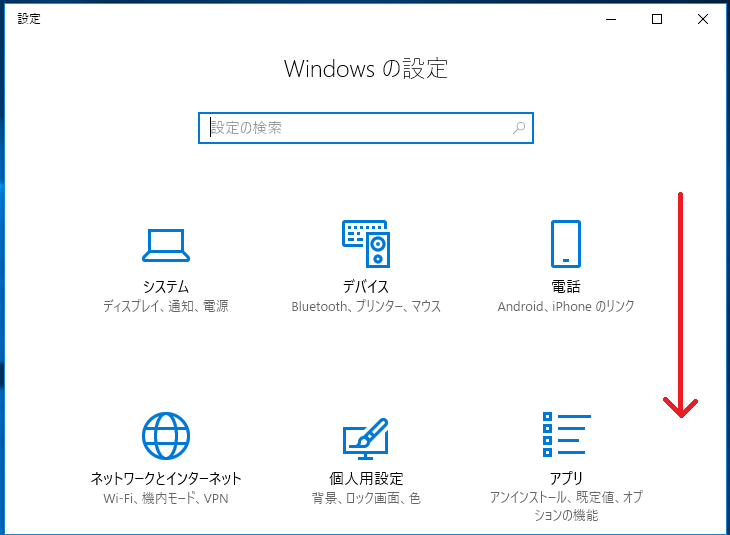
Task: Open the 個人用設定 paintbrush monitor icon
Action: point(366,438)
